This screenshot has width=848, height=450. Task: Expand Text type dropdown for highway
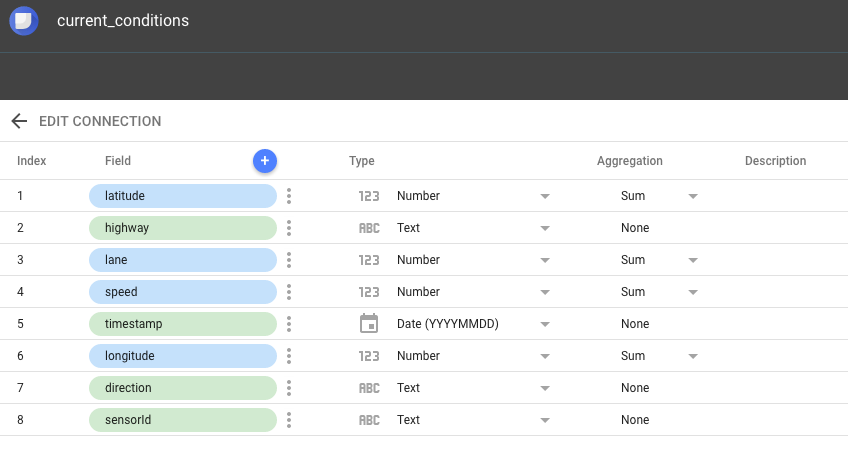[x=545, y=228]
